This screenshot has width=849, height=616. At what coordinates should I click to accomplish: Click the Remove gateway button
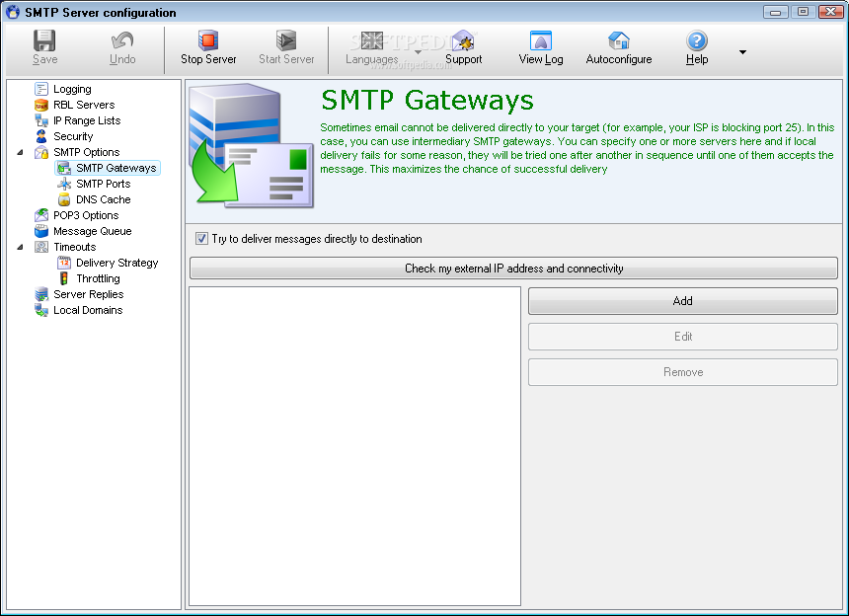coord(683,372)
